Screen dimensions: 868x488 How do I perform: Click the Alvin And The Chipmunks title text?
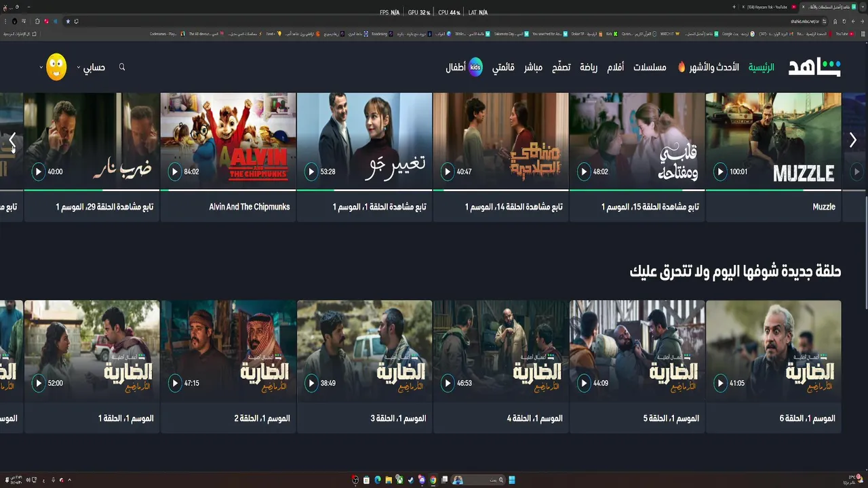coord(250,207)
